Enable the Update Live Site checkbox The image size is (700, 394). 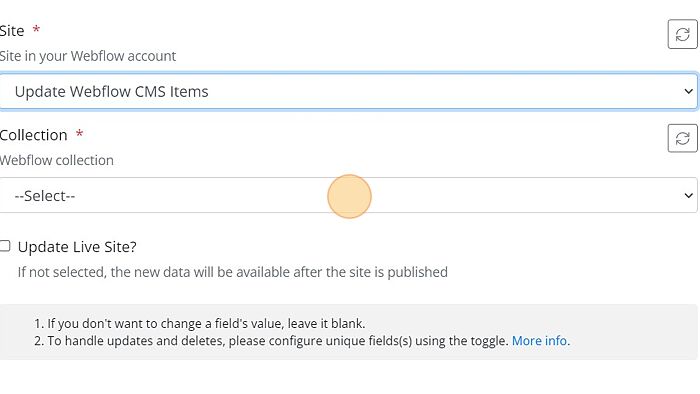click(5, 246)
